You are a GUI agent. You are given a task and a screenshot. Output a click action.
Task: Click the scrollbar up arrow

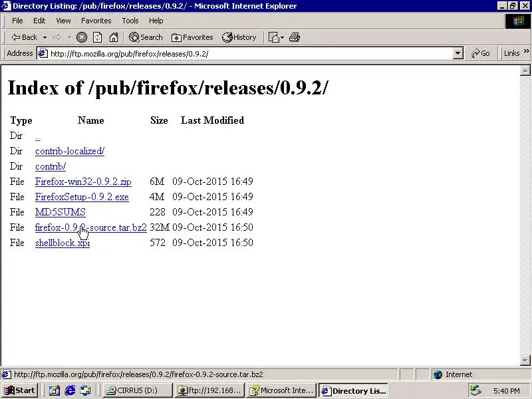pyautogui.click(x=525, y=70)
